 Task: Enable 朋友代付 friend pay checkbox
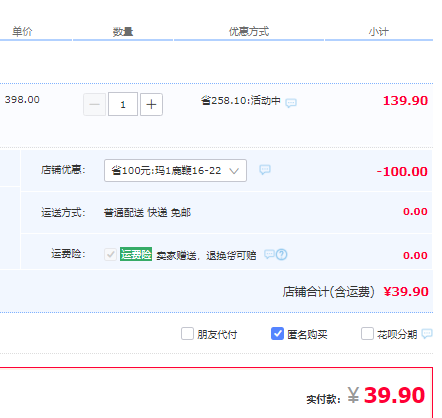tap(187, 333)
